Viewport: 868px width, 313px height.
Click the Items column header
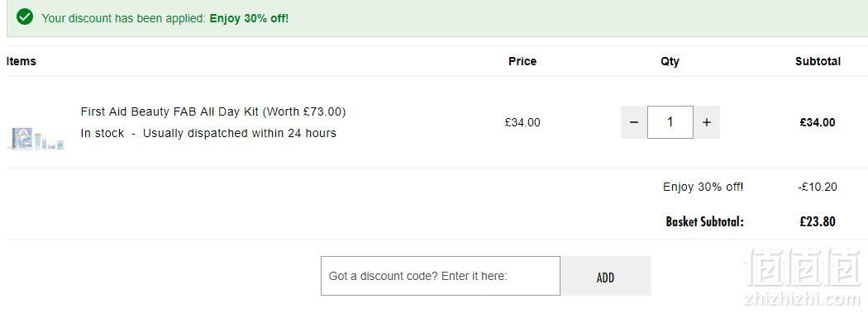(21, 61)
